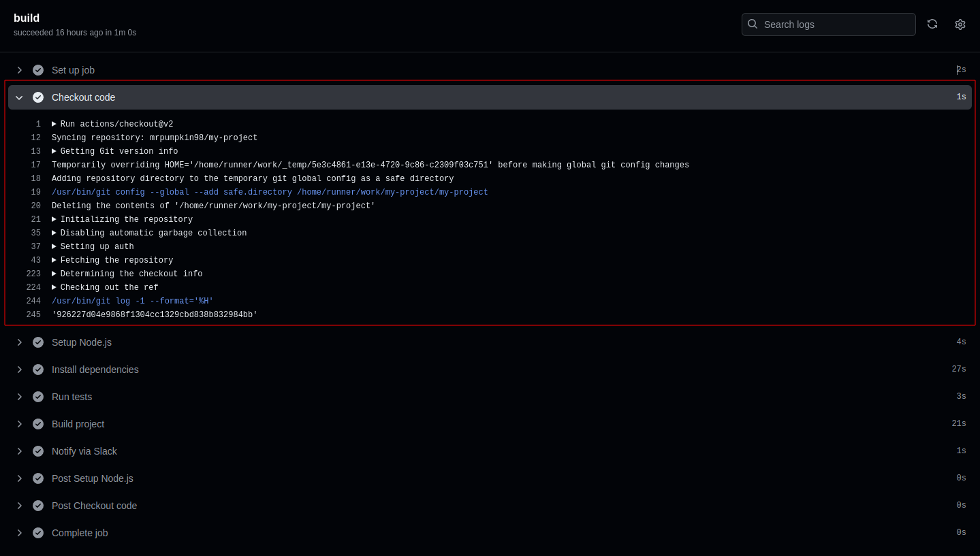Click the 'Deleting the contents of' log line
The image size is (980, 556).
coord(213,206)
